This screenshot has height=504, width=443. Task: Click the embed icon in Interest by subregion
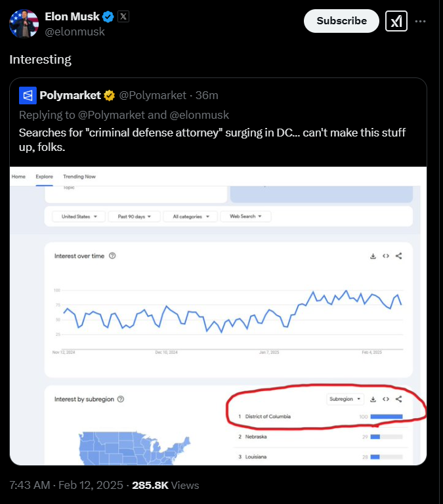(x=386, y=399)
